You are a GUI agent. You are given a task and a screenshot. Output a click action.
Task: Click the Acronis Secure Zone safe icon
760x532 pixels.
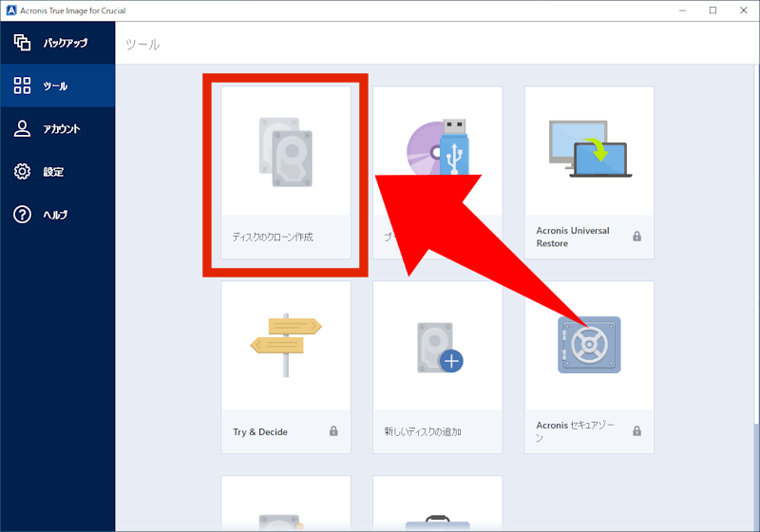[x=589, y=345]
